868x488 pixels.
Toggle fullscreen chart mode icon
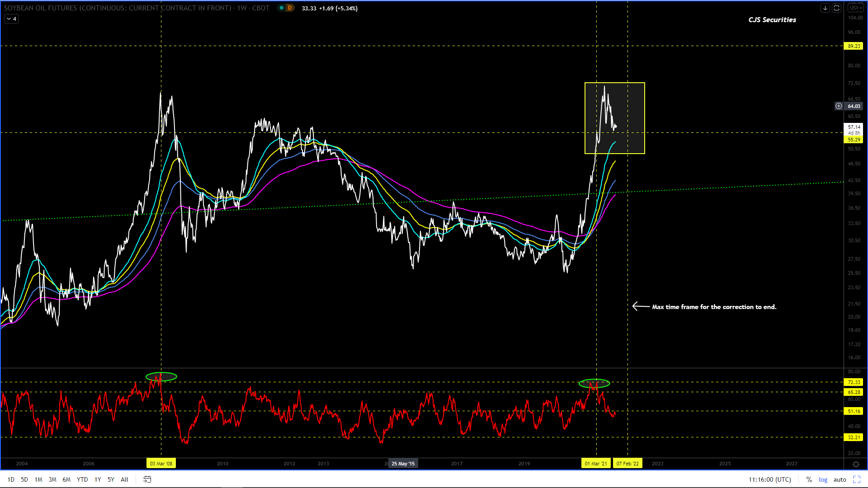pos(857,479)
